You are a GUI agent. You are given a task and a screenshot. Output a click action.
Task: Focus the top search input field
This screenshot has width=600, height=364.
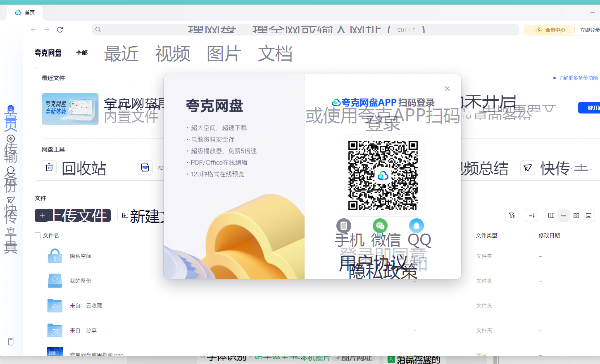click(306, 30)
